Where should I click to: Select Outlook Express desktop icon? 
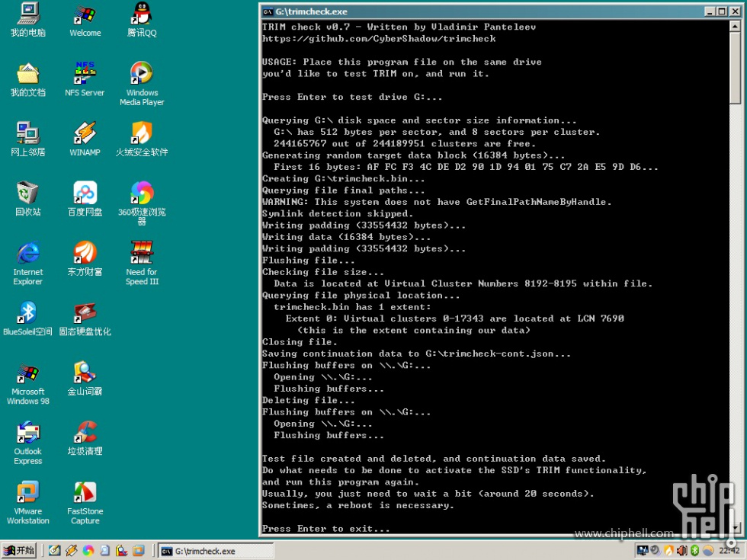[x=28, y=443]
